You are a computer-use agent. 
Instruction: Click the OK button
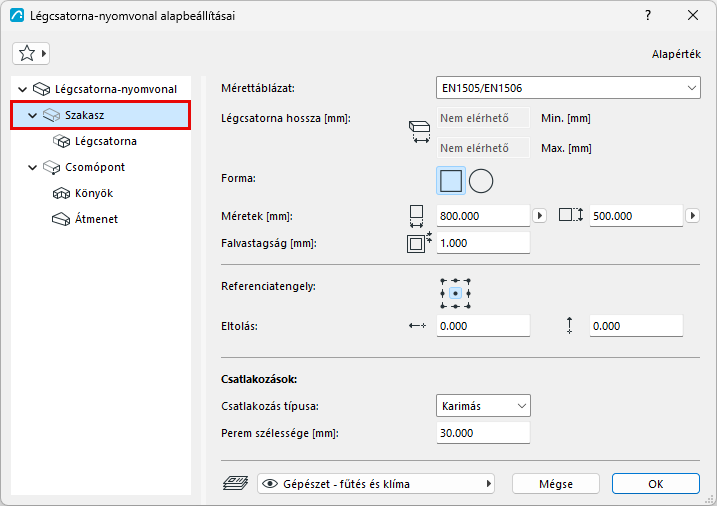(x=656, y=484)
